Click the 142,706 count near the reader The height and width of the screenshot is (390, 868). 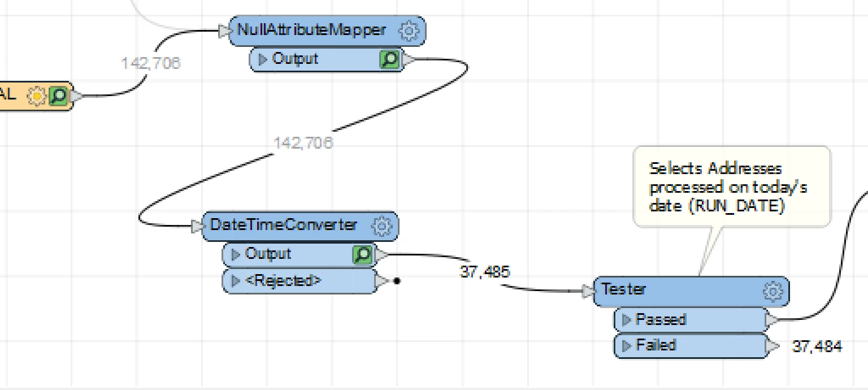pos(151,63)
